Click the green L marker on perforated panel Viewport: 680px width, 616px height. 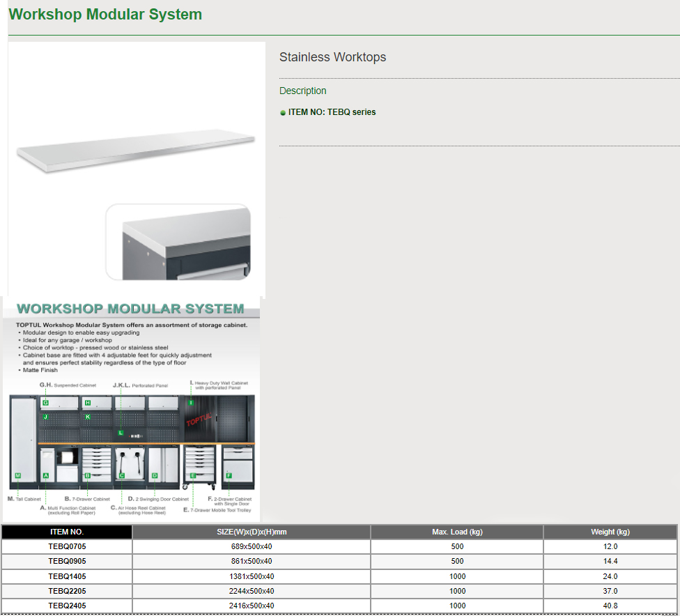click(x=121, y=433)
